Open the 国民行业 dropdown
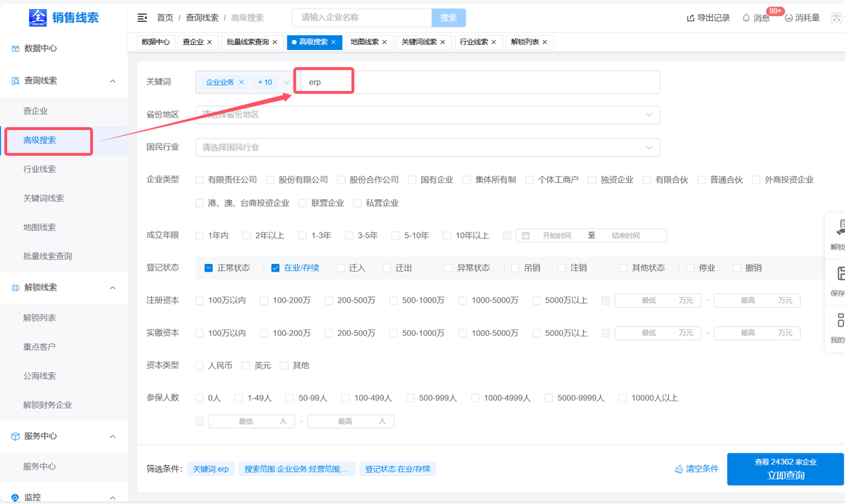Viewport: 845px width, 504px height. [427, 148]
